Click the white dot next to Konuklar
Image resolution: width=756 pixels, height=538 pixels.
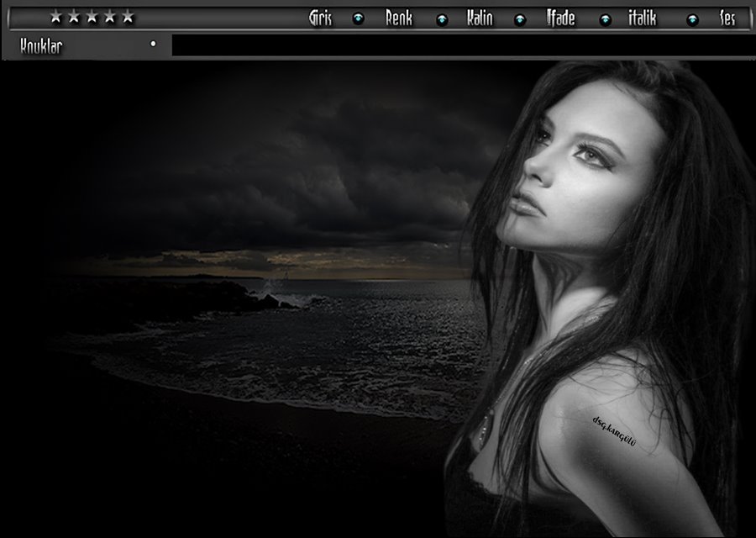pyautogui.click(x=153, y=44)
